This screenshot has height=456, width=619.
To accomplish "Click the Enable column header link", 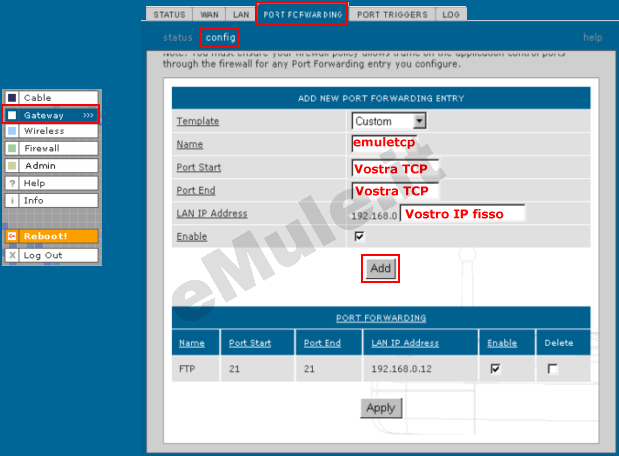I will pyautogui.click(x=502, y=343).
